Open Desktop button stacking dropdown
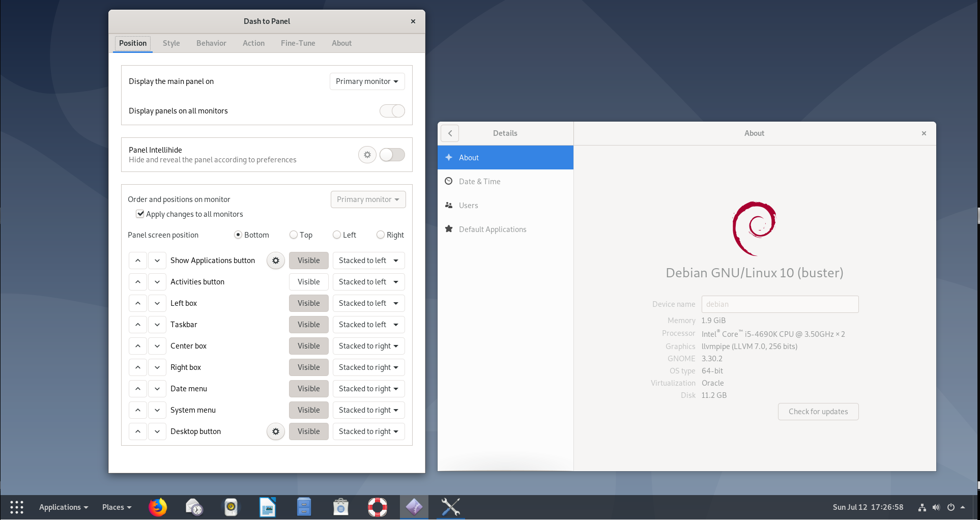 (369, 431)
